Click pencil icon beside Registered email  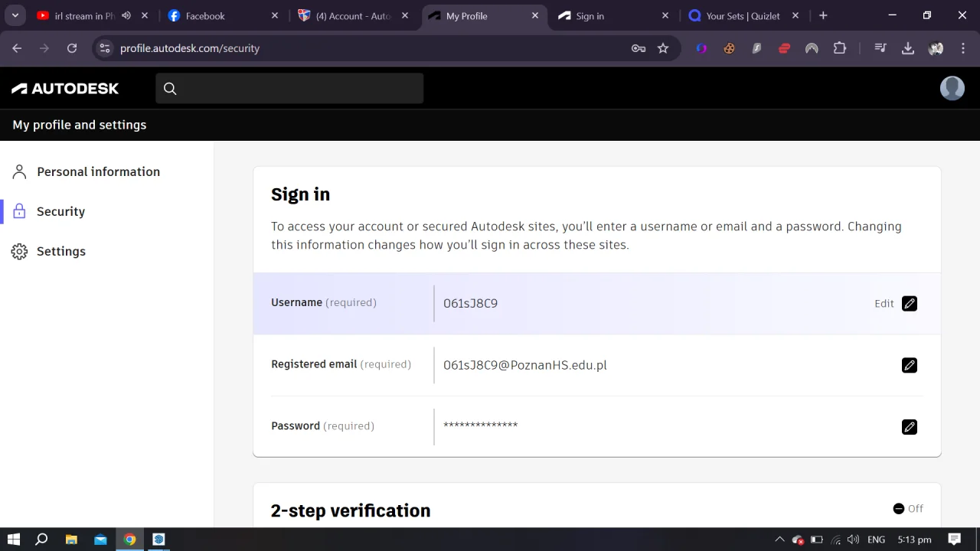910,365
